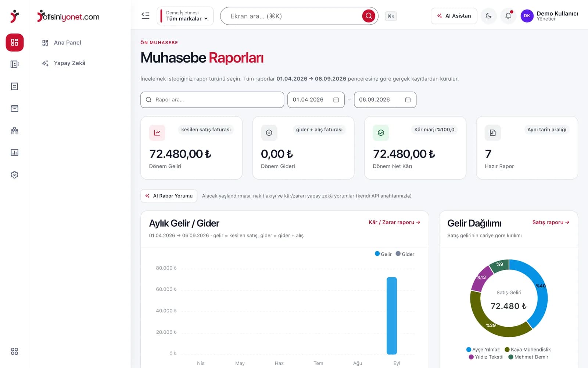Screen dimensions: 588x368
Task: Open the people group sidebar icon
Action: point(15,131)
